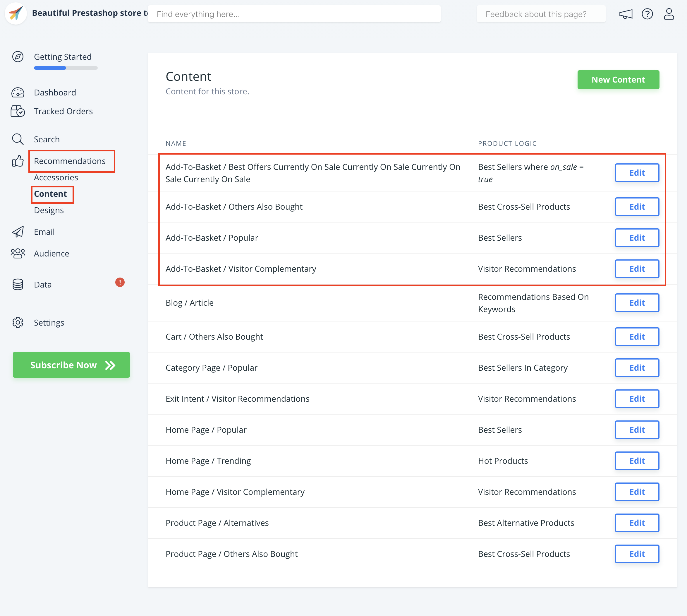
Task: Open the help question mark icon
Action: click(647, 14)
